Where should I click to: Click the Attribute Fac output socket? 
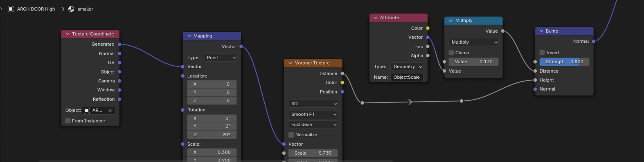tap(428, 47)
